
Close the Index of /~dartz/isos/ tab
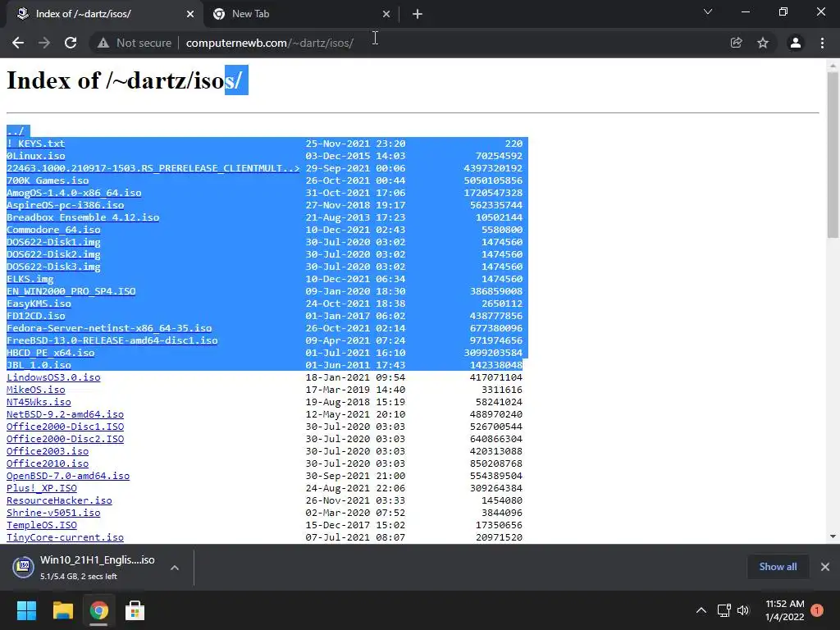(x=190, y=15)
